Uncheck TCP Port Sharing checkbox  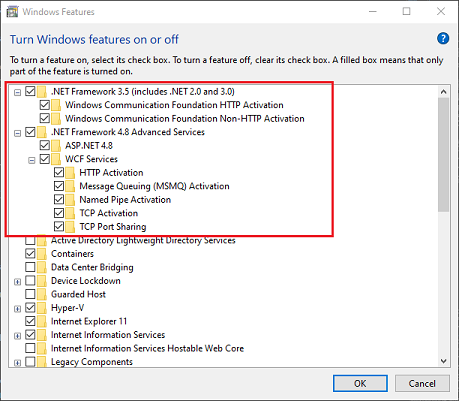click(59, 227)
